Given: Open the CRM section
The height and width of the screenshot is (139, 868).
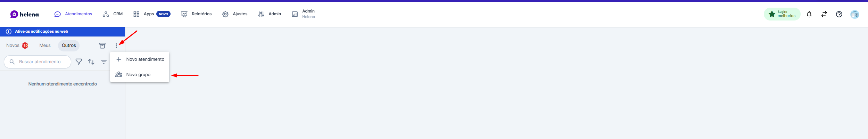Looking at the screenshot, I should click(113, 14).
